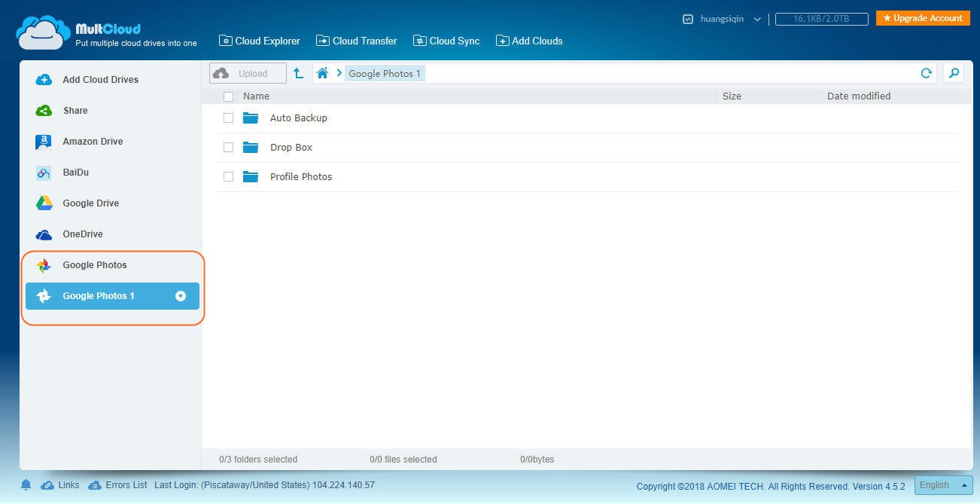Click the Last Login location text
This screenshot has width=980, height=504.
coord(264,485)
